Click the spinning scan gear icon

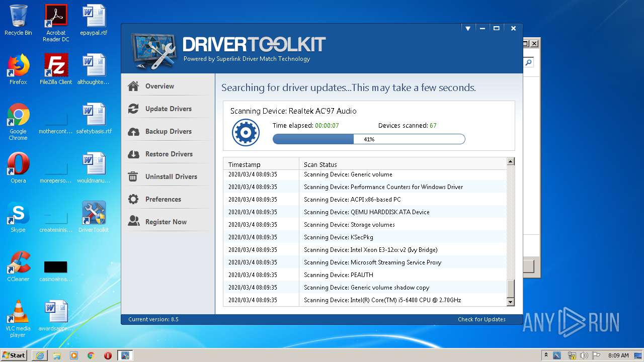(x=246, y=133)
